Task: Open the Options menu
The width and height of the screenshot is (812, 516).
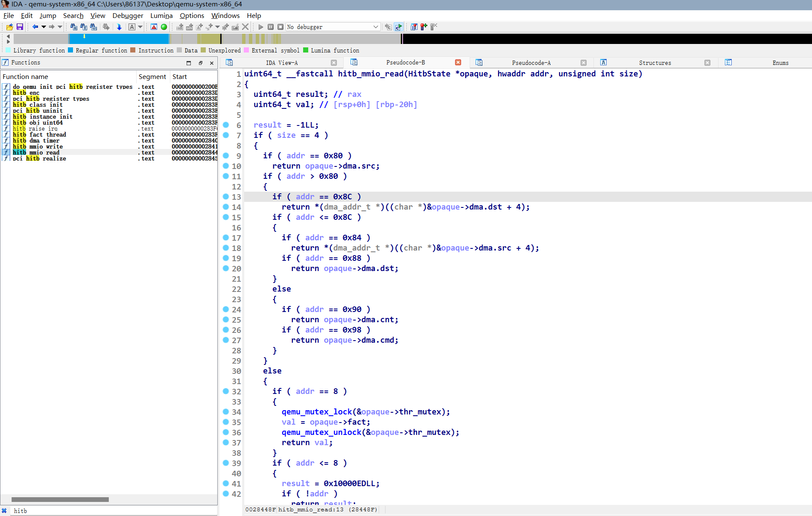Action: (192, 16)
